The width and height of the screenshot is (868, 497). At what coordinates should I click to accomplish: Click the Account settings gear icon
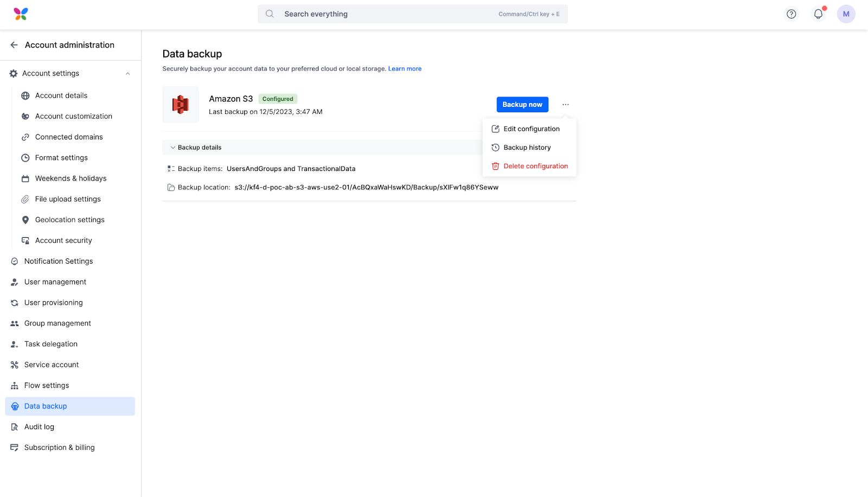point(14,73)
